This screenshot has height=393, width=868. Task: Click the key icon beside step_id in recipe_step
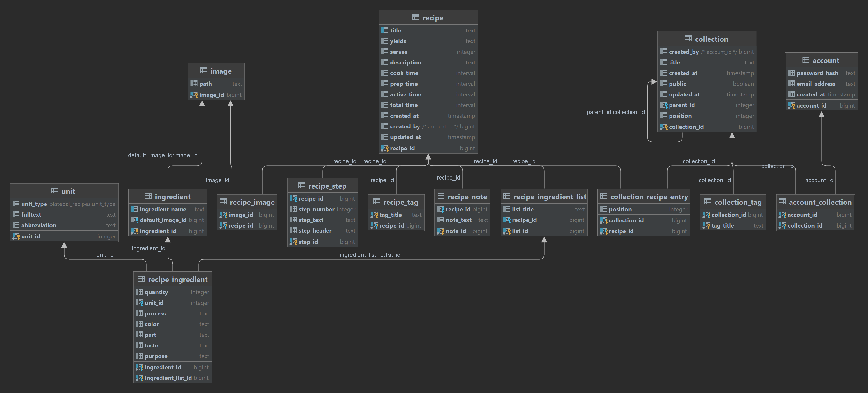[x=293, y=242]
